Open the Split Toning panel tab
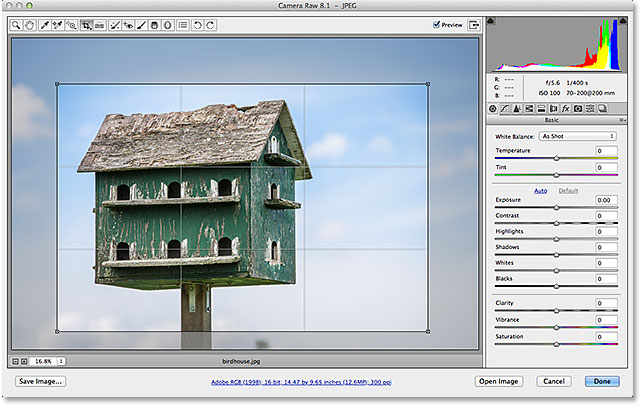This screenshot has width=640, height=406. pos(541,109)
